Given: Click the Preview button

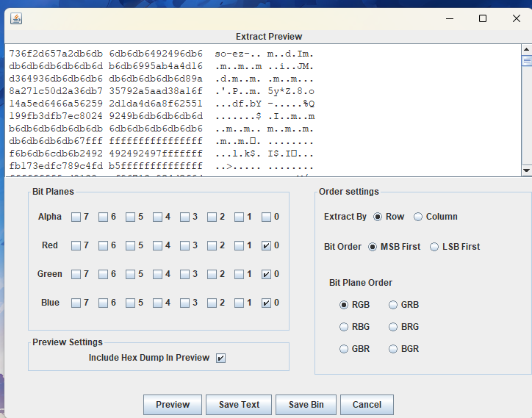Looking at the screenshot, I should click(x=173, y=405).
